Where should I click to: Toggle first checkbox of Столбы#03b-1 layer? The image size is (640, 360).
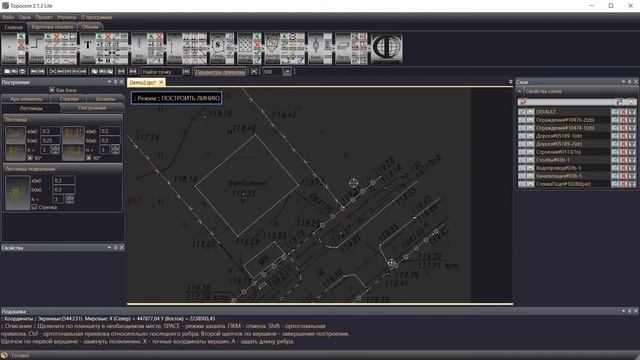[522, 160]
